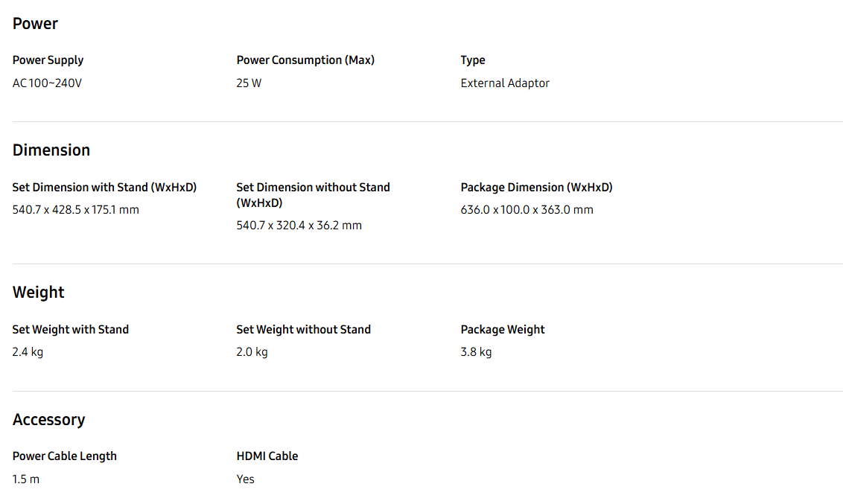Viewport: 843px width, 504px height.
Task: Click the External Adaptor type value
Action: [505, 83]
